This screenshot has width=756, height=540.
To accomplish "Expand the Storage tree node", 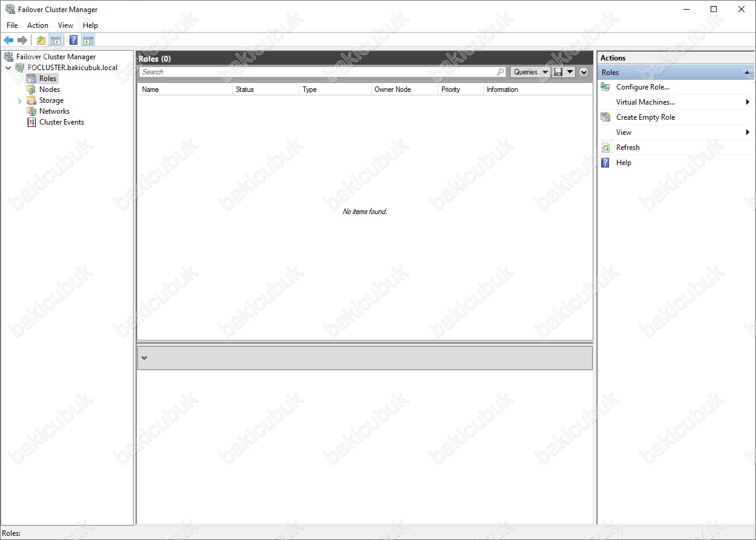I will (19, 100).
